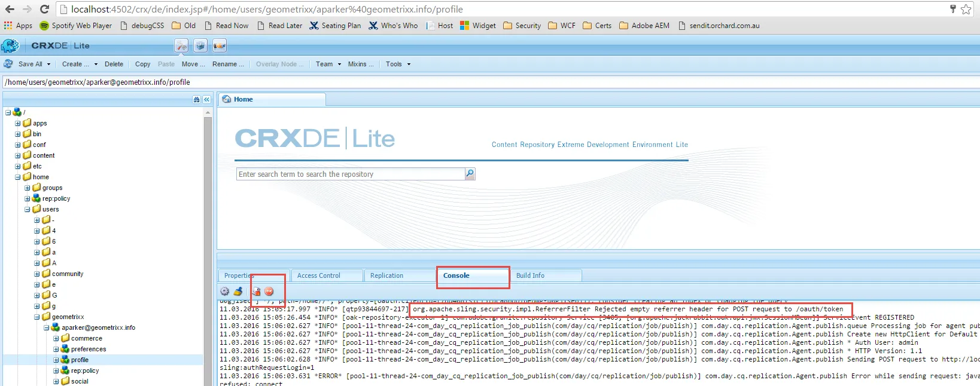
Task: Open the Who's Who bookmark
Action: [393, 26]
